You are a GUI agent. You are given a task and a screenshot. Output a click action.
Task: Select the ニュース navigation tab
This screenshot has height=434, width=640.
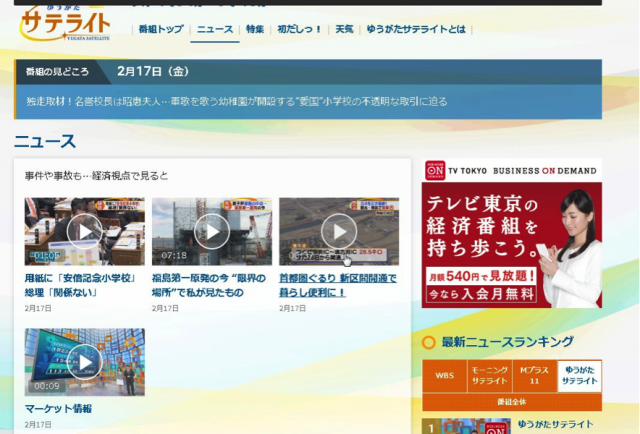215,29
